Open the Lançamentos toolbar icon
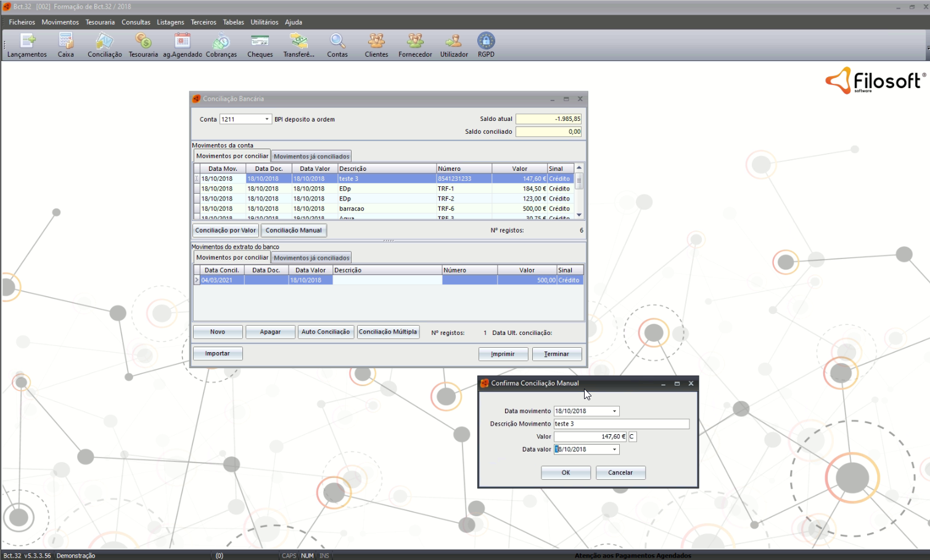Image resolution: width=930 pixels, height=560 pixels. tap(27, 42)
